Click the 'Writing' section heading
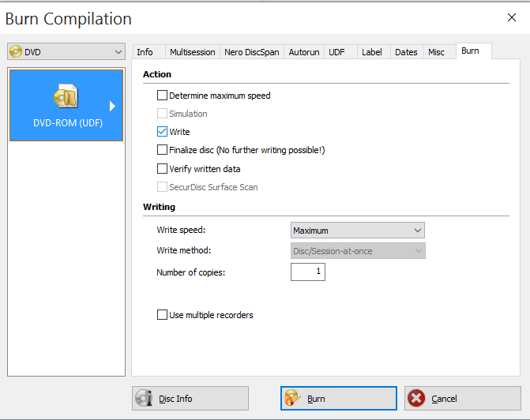The width and height of the screenshot is (530, 420). click(159, 207)
